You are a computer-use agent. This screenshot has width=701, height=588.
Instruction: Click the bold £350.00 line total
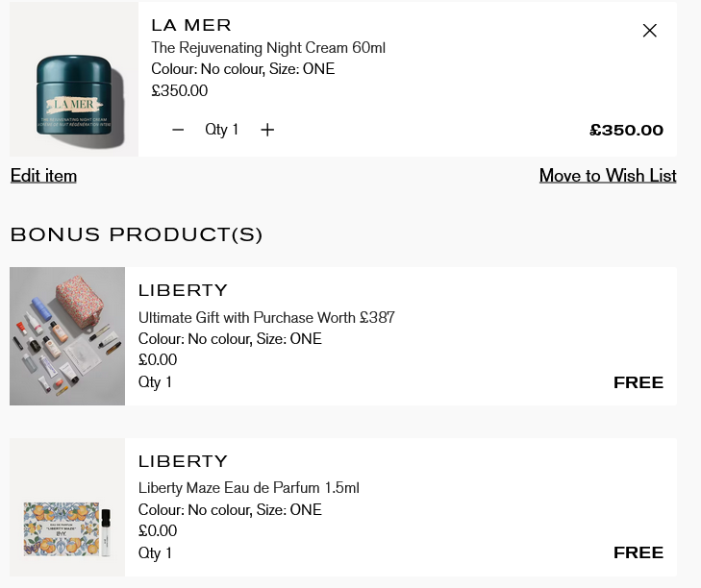(626, 131)
